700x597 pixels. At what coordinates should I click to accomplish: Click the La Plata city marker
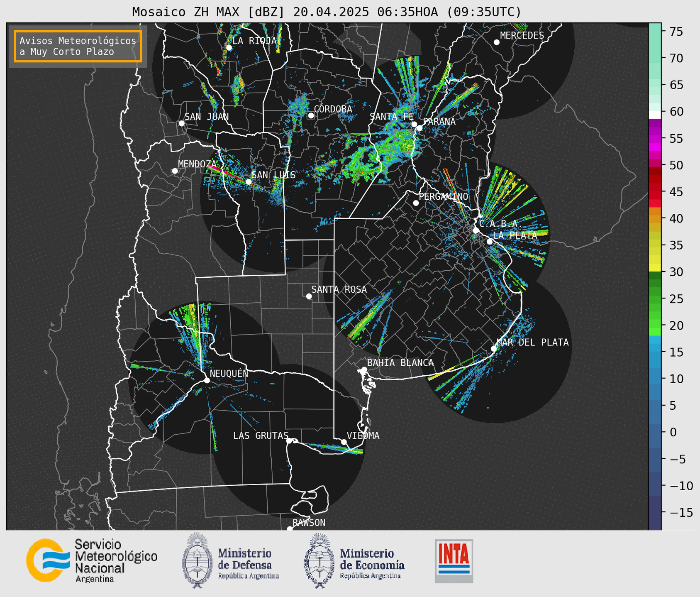[x=490, y=242]
